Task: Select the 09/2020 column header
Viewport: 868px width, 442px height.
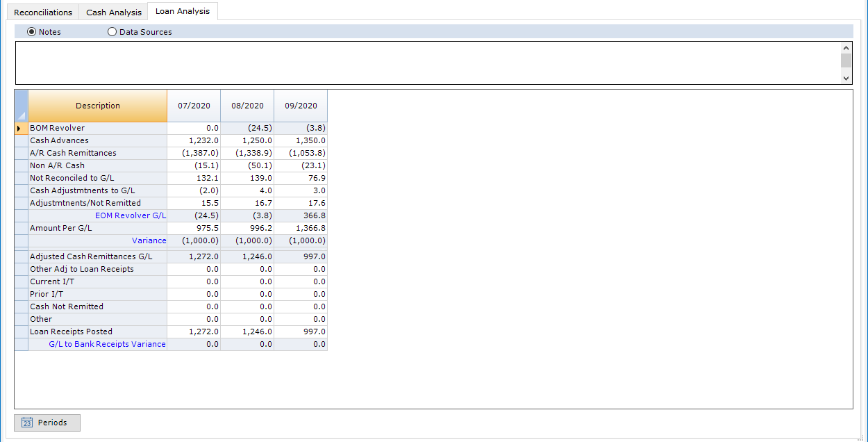Action: (x=301, y=106)
